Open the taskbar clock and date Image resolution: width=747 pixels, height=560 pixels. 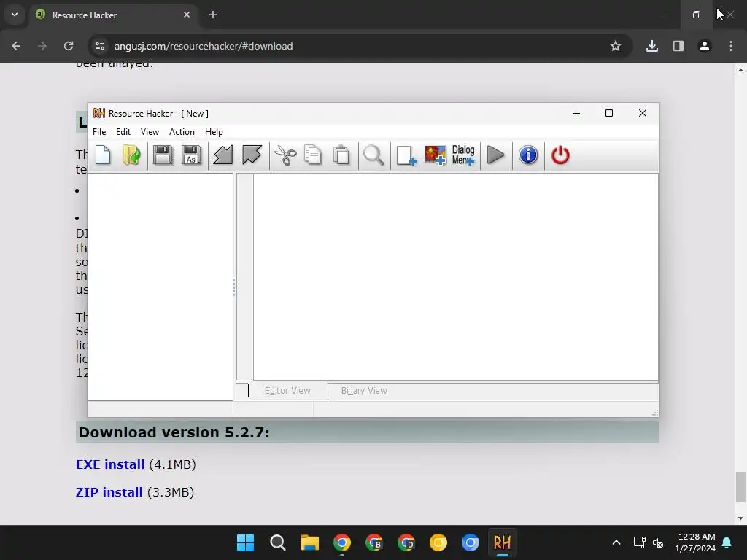(696, 542)
